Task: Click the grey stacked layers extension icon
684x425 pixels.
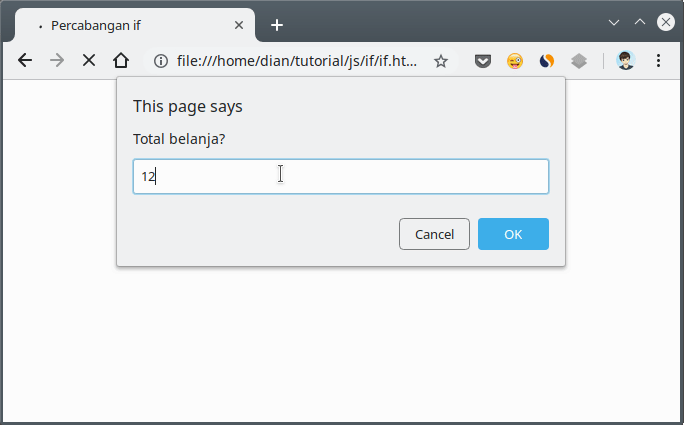Action: (578, 61)
